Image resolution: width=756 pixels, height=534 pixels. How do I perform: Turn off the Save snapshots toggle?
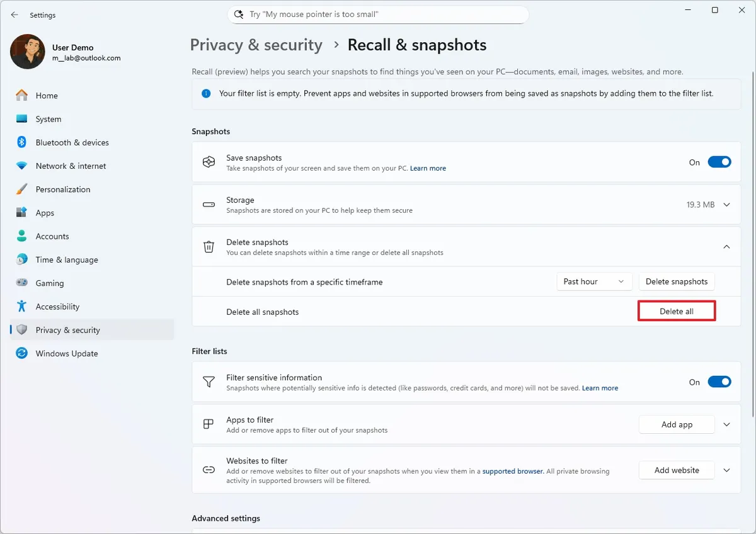719,162
